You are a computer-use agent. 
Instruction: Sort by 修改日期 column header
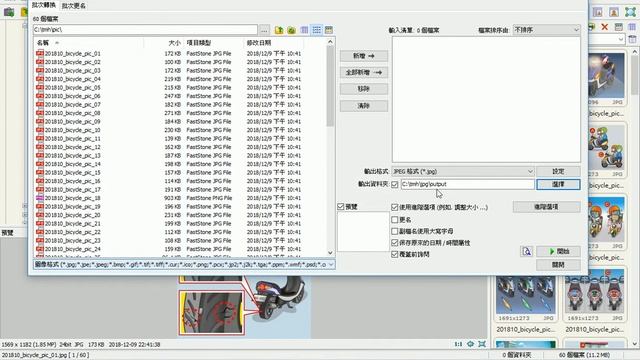(258, 43)
